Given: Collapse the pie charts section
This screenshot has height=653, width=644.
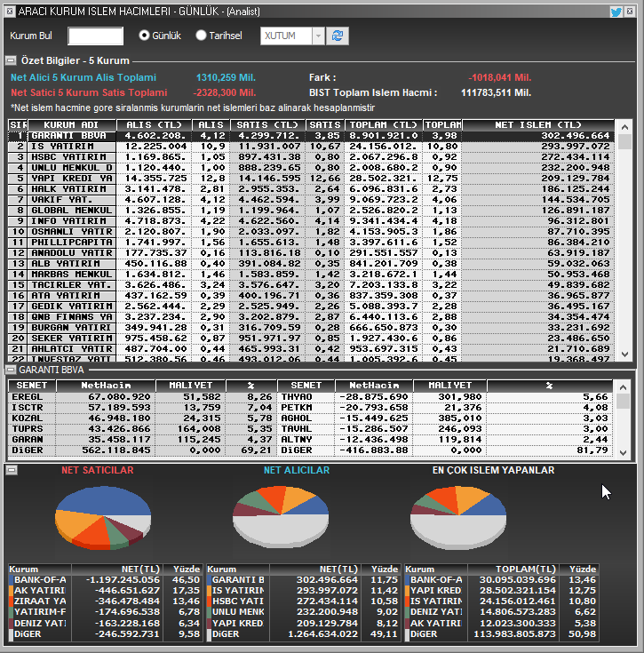Looking at the screenshot, I should click(x=12, y=470).
